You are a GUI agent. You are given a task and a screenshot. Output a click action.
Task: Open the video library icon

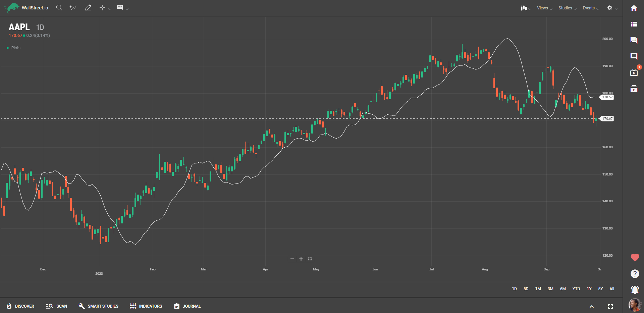click(634, 89)
